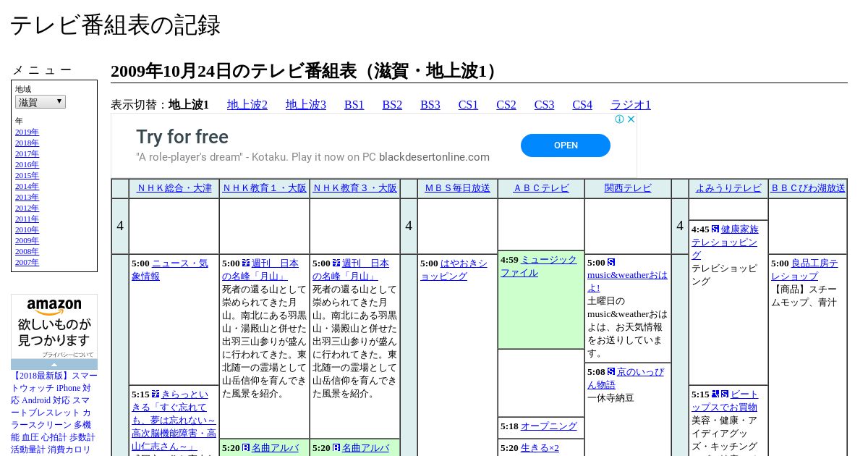Click stereo S icon beside 京のいっぴん物語
This screenshot has height=456, width=868.
[x=611, y=372]
